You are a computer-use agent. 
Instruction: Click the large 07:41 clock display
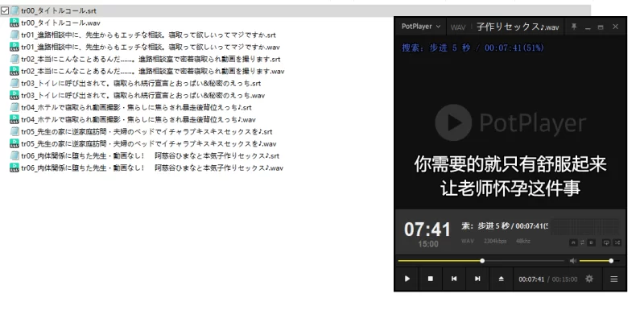[x=427, y=230]
